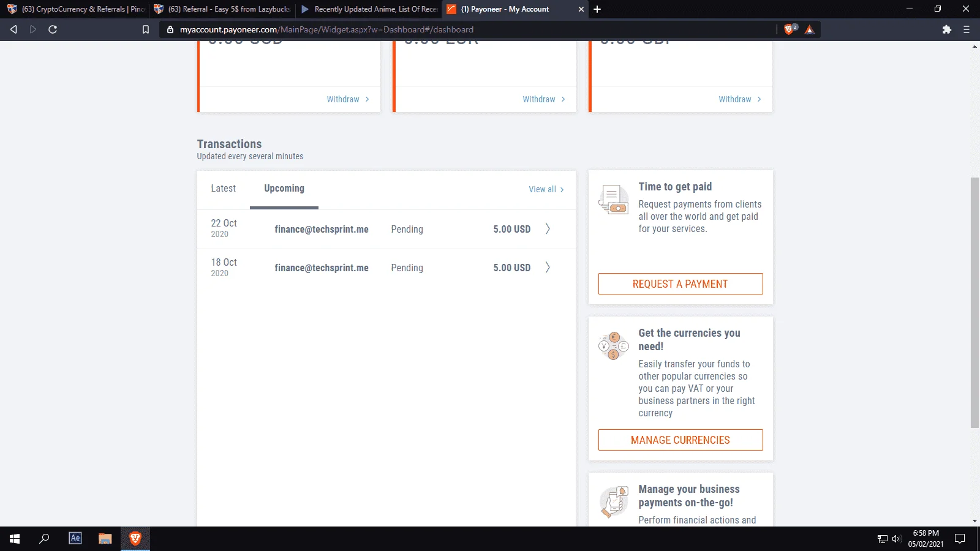This screenshot has height=551, width=980.
Task: Open Brave Shields lion icon
Action: pos(790,29)
